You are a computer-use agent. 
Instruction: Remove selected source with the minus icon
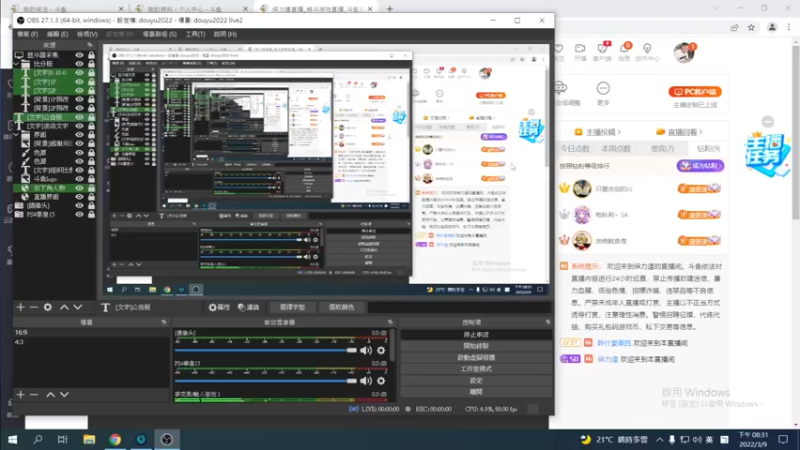tap(34, 307)
